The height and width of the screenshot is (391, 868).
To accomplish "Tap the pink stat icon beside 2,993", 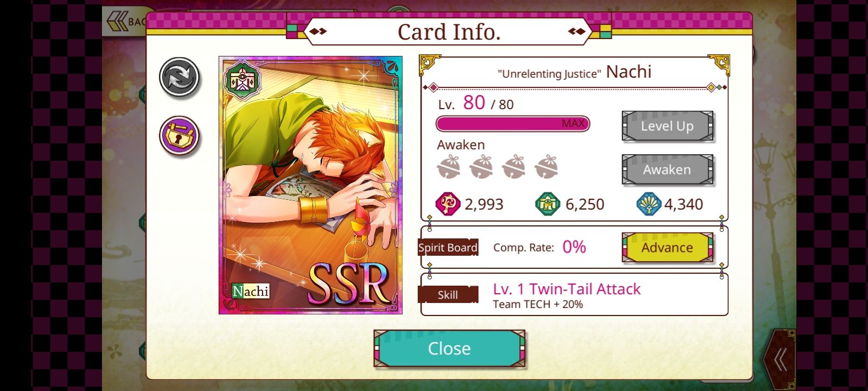I will pos(448,204).
